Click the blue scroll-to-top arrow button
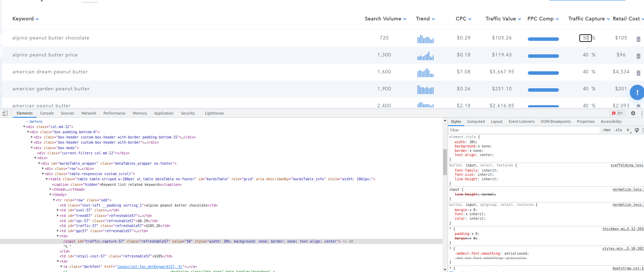This screenshot has height=272, width=644. point(637,92)
